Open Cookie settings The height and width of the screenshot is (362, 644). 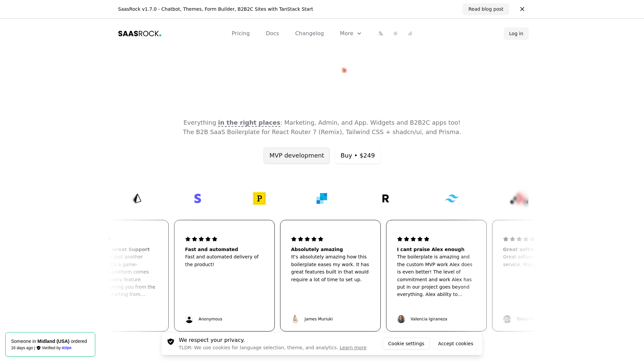click(406, 344)
